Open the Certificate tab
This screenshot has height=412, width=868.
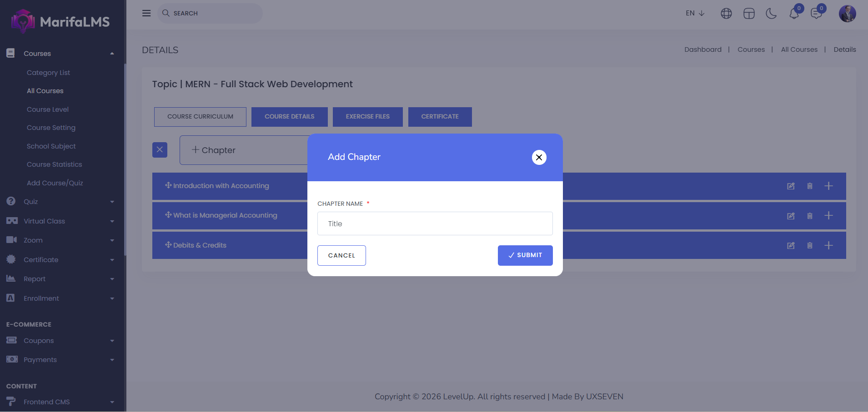[440, 117]
